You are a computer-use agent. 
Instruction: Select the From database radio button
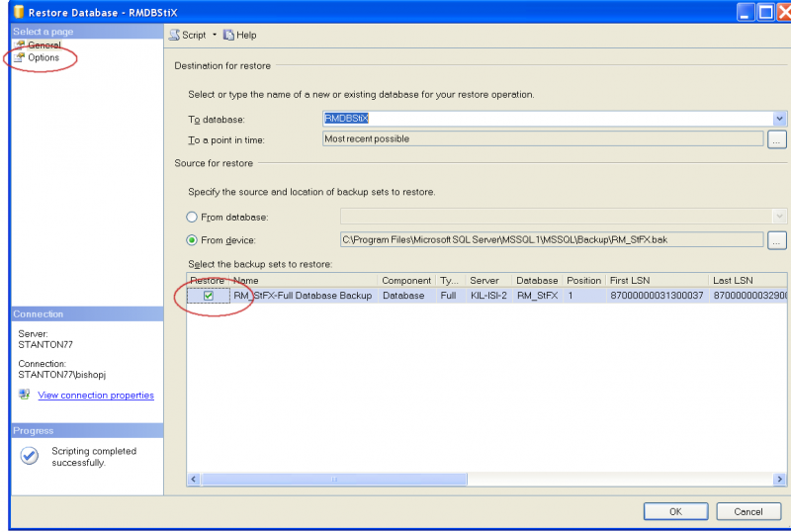(192, 217)
